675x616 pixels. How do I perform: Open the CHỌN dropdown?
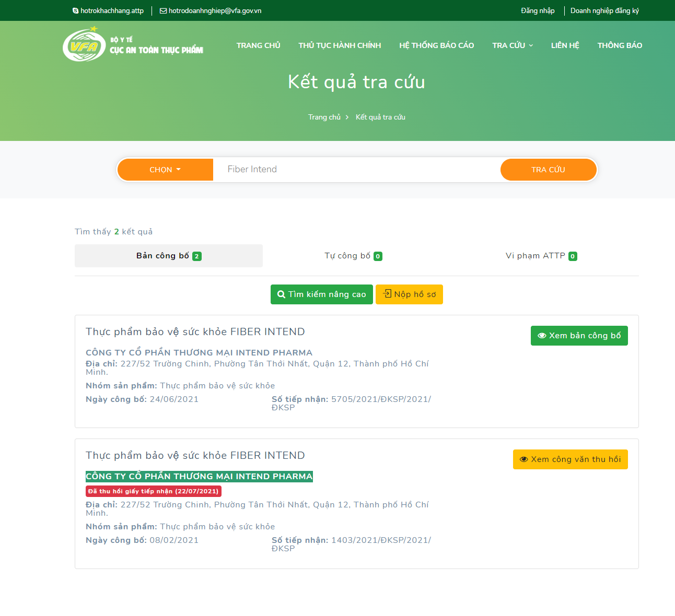pyautogui.click(x=165, y=170)
